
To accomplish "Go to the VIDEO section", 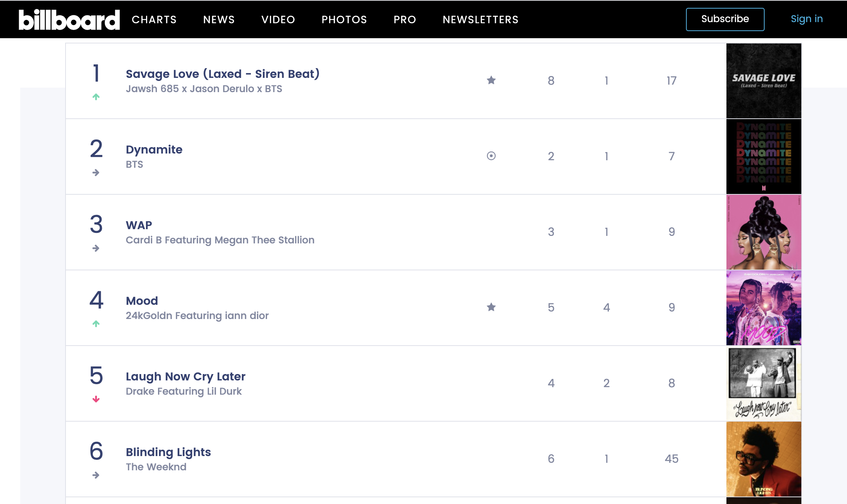I will pos(278,19).
